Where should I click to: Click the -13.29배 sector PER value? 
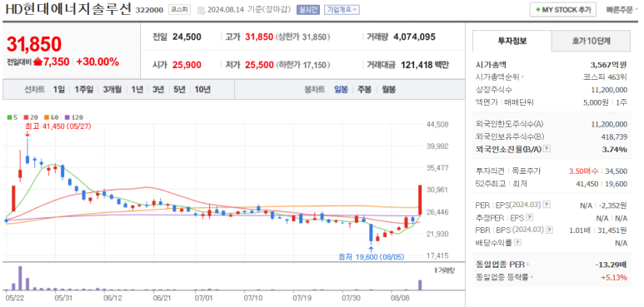click(x=611, y=265)
